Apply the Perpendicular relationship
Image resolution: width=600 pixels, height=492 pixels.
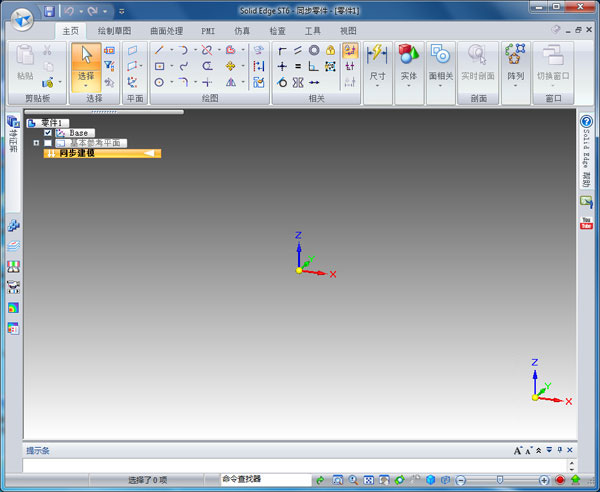(314, 66)
